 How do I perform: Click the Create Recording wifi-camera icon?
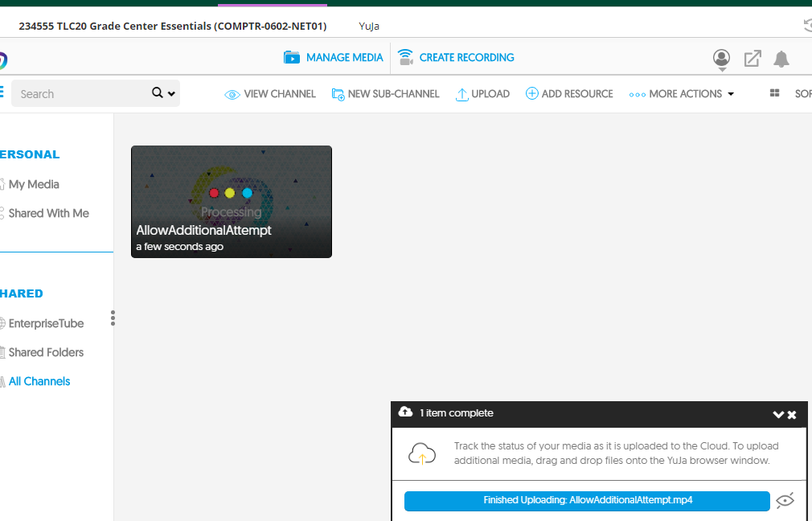(405, 57)
